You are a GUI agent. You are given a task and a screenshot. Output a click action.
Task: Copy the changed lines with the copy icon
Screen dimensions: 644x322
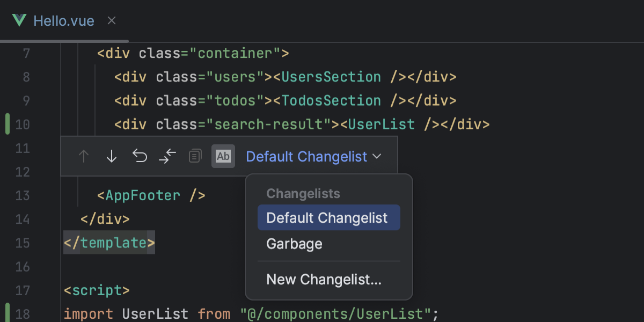coord(195,156)
